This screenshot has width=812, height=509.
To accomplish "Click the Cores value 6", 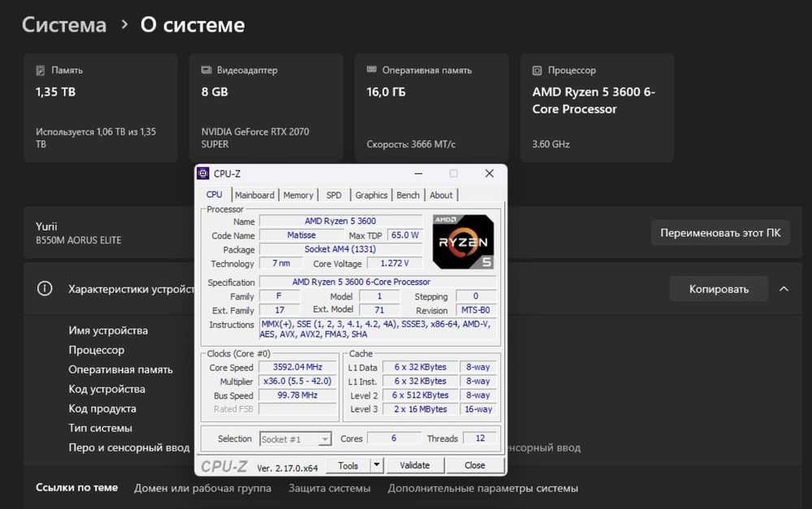I will click(394, 438).
